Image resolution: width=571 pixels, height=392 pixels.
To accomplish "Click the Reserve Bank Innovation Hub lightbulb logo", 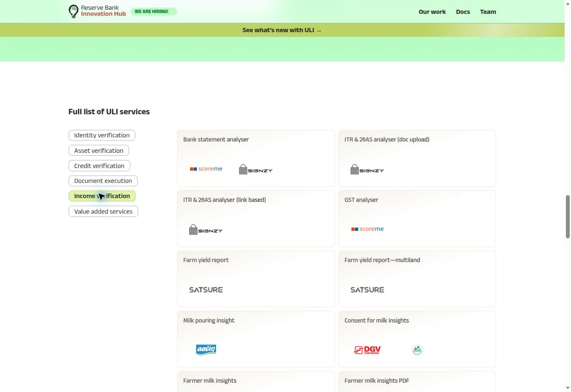I will pyautogui.click(x=73, y=11).
